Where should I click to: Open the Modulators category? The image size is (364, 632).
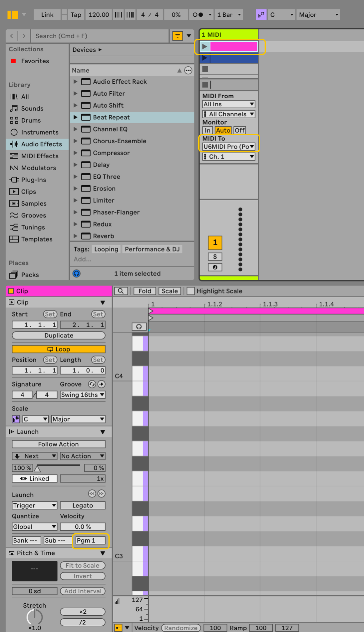point(38,168)
